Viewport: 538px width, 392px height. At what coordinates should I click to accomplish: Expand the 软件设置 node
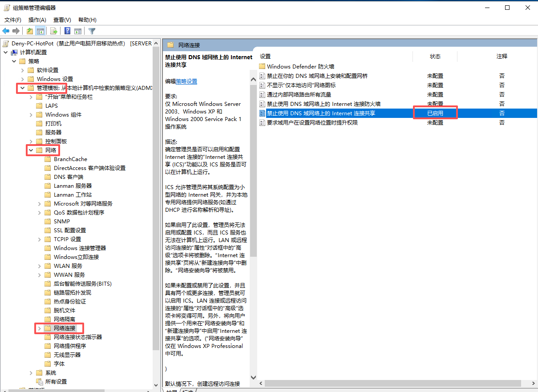click(x=22, y=70)
